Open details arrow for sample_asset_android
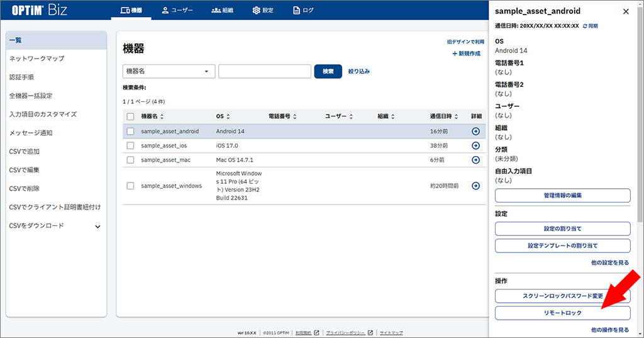This screenshot has height=338, width=644. 475,131
